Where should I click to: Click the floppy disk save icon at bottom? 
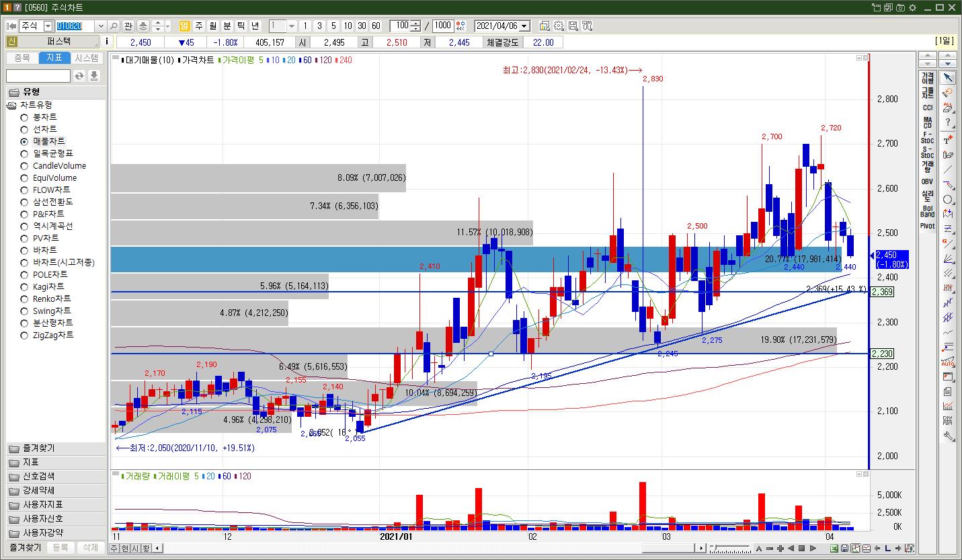tap(844, 549)
